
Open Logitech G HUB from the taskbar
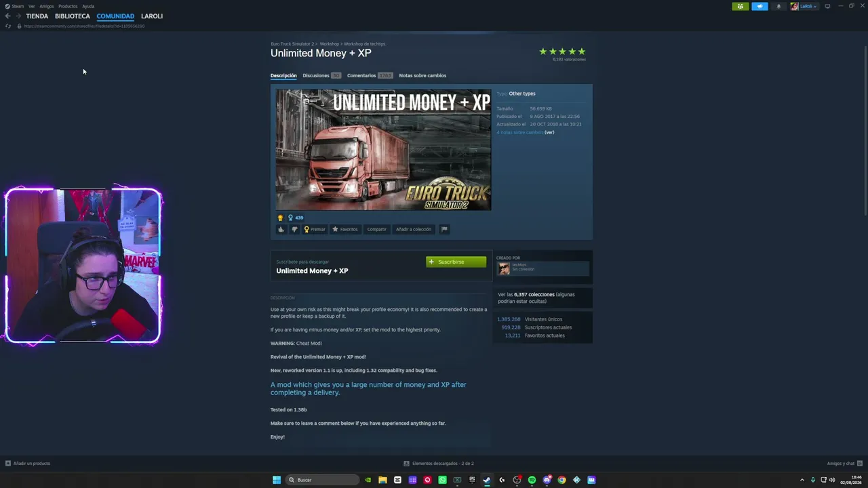coord(502,480)
